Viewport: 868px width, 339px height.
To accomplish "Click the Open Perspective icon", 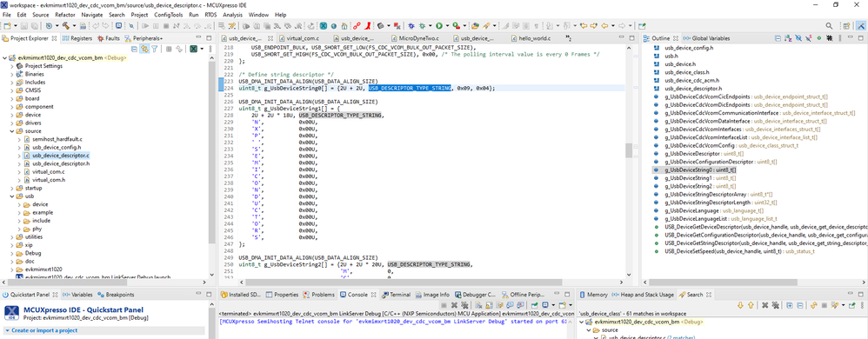I will pos(846,25).
